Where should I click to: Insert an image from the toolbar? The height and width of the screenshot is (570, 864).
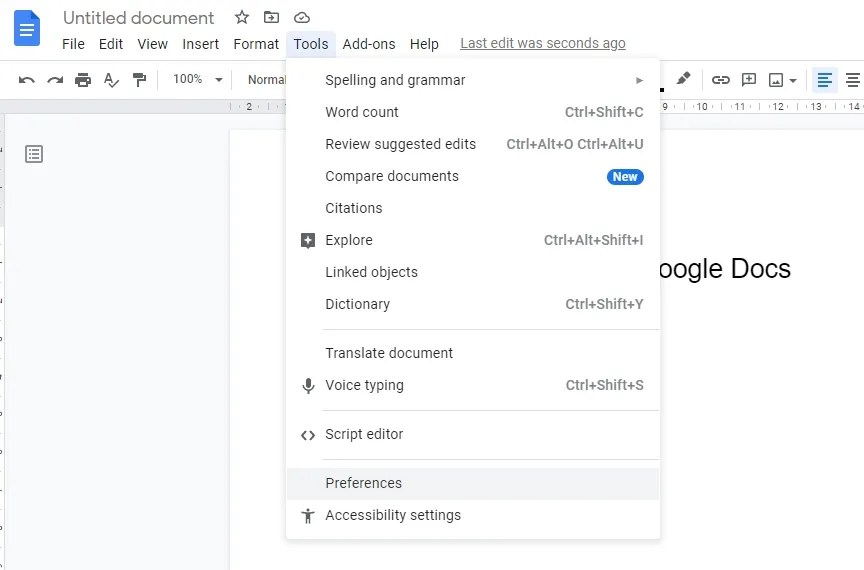click(776, 80)
